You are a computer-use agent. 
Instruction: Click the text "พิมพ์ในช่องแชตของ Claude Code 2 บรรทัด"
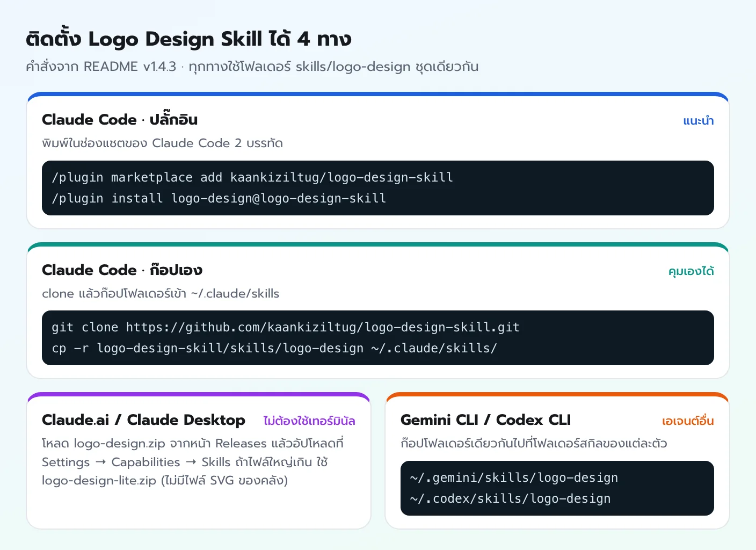click(162, 143)
